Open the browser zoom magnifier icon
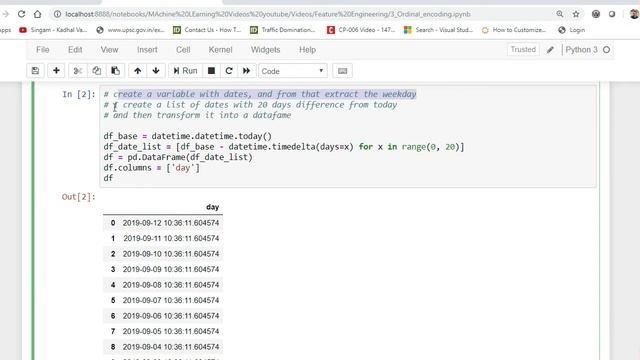 (560, 14)
